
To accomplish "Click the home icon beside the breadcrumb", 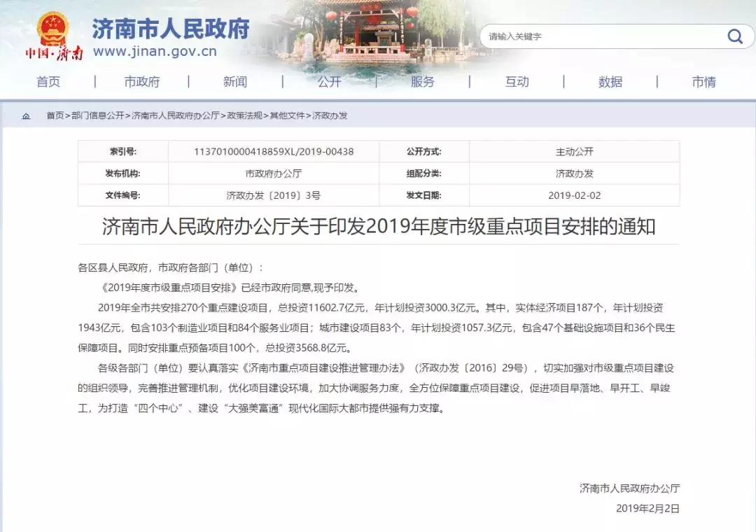I will (x=26, y=115).
